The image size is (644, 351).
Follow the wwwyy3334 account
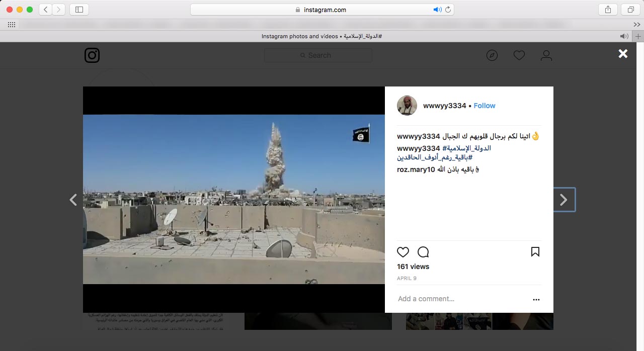485,106
